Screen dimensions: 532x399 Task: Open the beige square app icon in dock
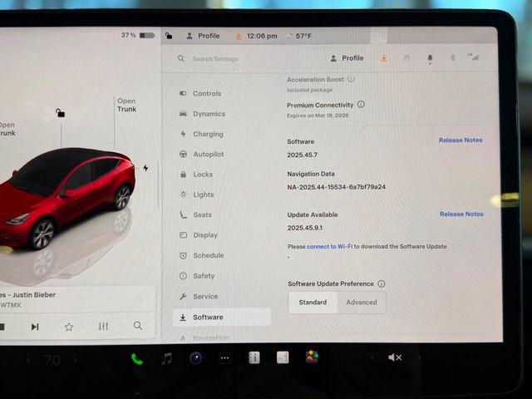[x=283, y=357]
